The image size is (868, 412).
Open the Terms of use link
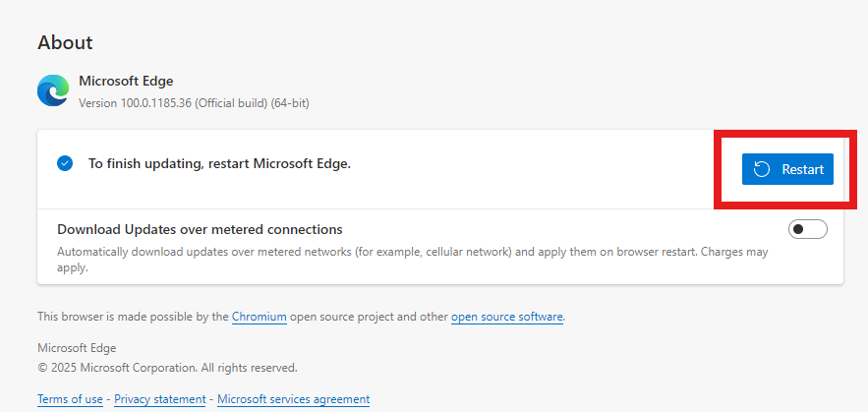(71, 398)
